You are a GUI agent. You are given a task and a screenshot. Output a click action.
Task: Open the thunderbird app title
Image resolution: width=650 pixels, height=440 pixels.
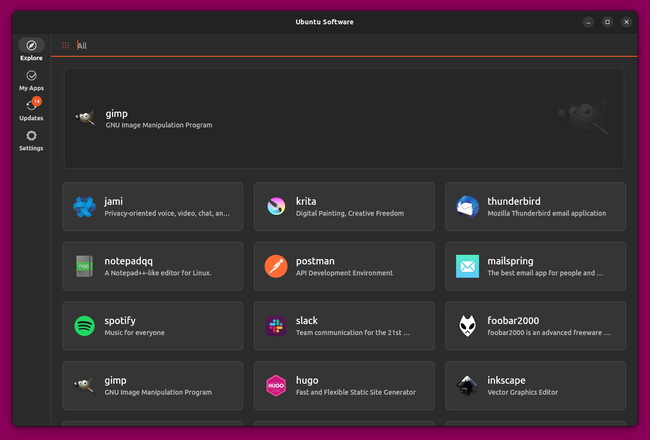click(x=514, y=201)
